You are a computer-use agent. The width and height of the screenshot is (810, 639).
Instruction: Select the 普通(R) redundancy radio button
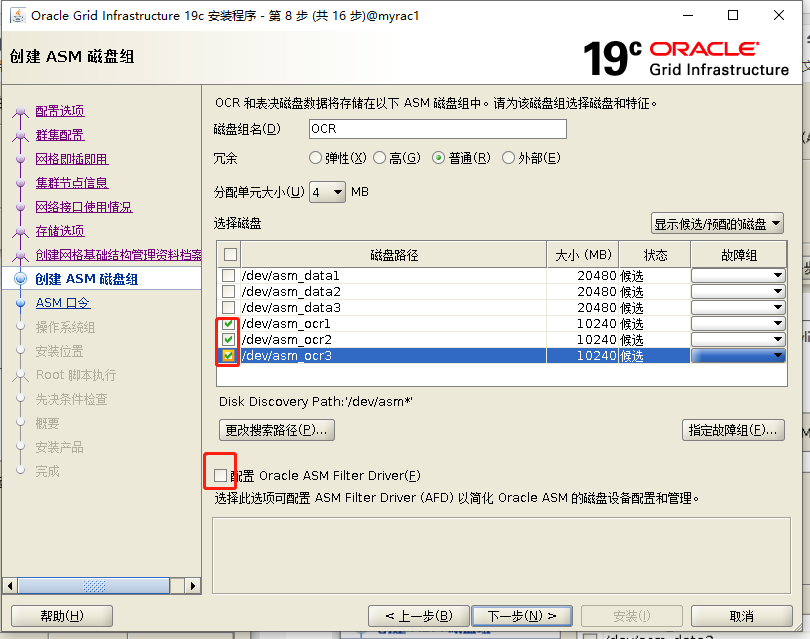tap(438, 158)
